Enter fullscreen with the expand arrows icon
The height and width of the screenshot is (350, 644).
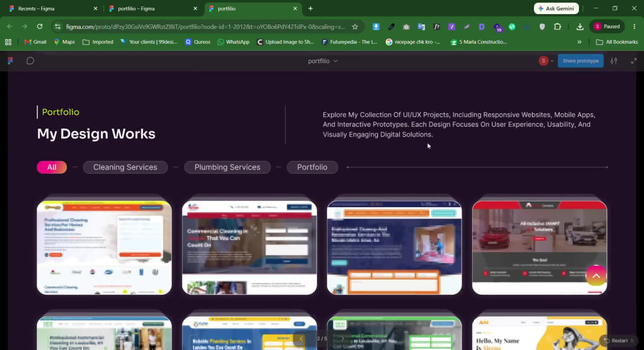(633, 60)
